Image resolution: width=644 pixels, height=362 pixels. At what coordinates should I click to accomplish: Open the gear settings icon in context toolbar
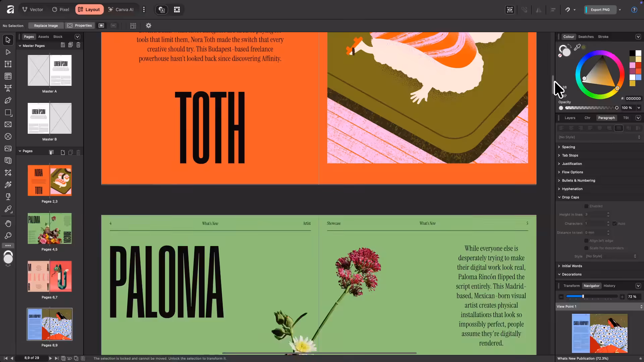149,25
